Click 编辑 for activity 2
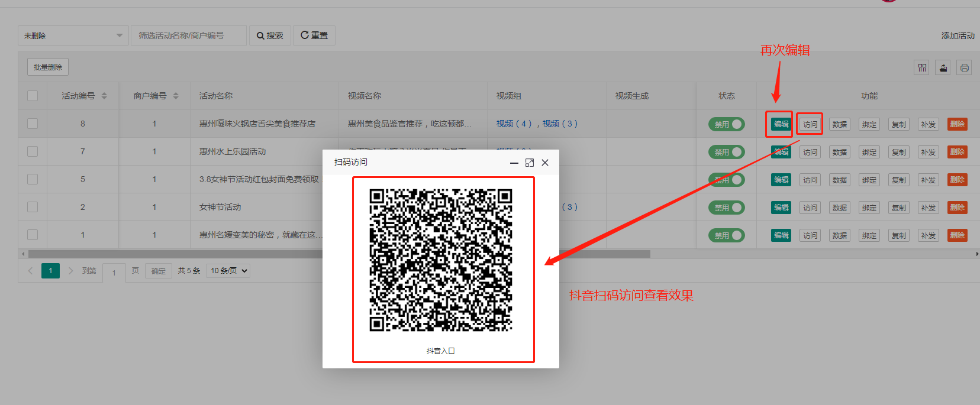 [781, 208]
